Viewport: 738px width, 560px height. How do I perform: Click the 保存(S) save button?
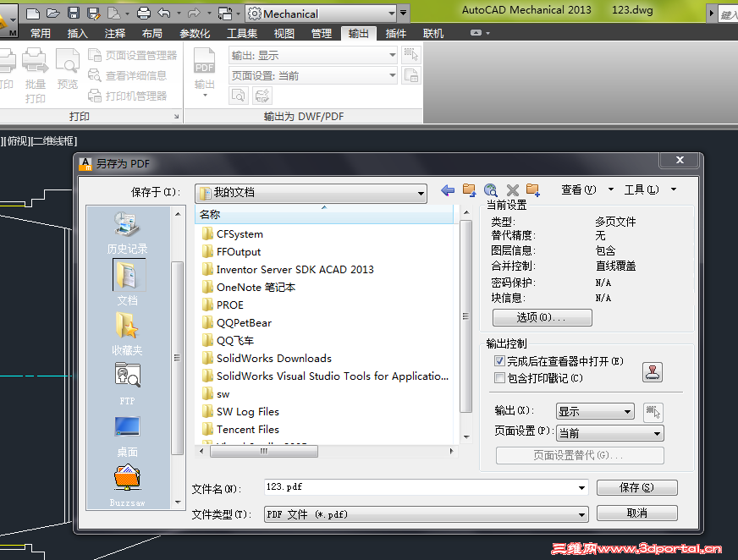(636, 487)
